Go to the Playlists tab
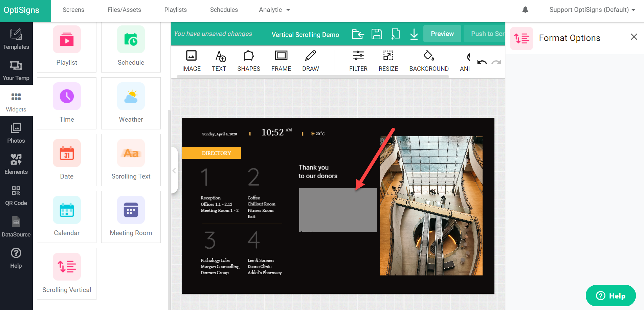 point(175,10)
